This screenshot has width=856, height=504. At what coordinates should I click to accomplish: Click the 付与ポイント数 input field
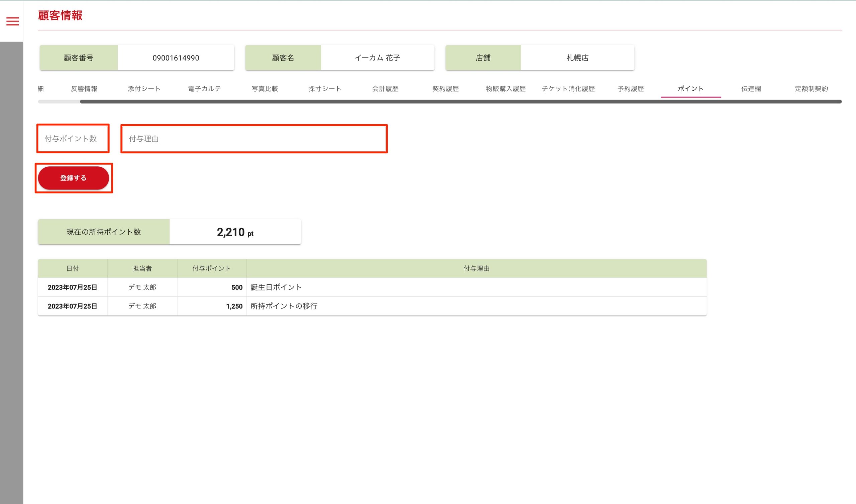[73, 139]
